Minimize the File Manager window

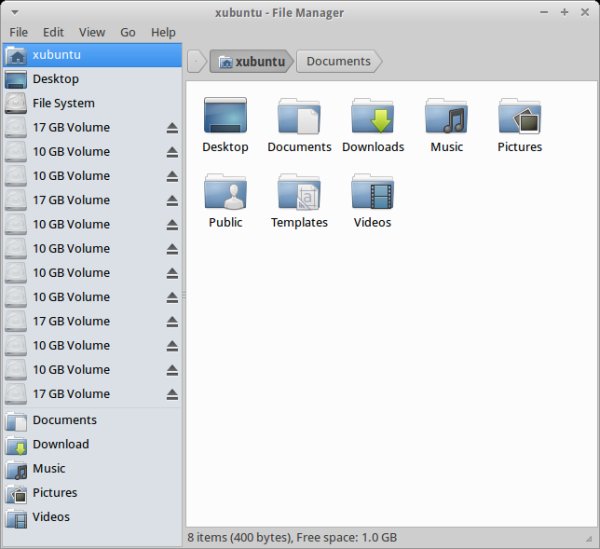click(x=544, y=12)
